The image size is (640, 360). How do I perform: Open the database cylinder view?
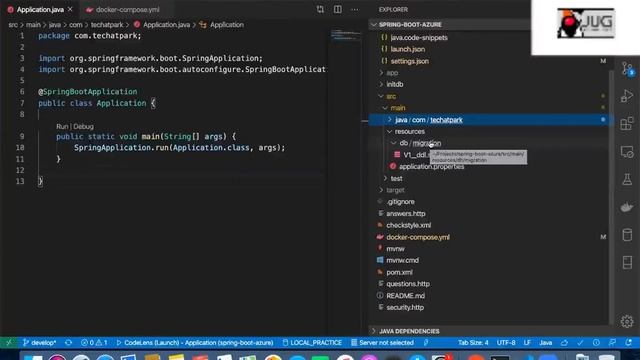coord(627,235)
